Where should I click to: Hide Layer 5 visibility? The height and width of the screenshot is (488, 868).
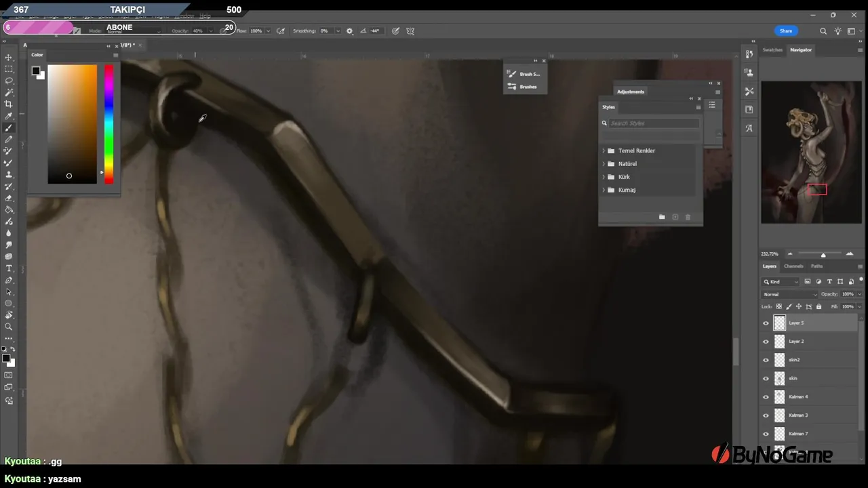(x=766, y=323)
